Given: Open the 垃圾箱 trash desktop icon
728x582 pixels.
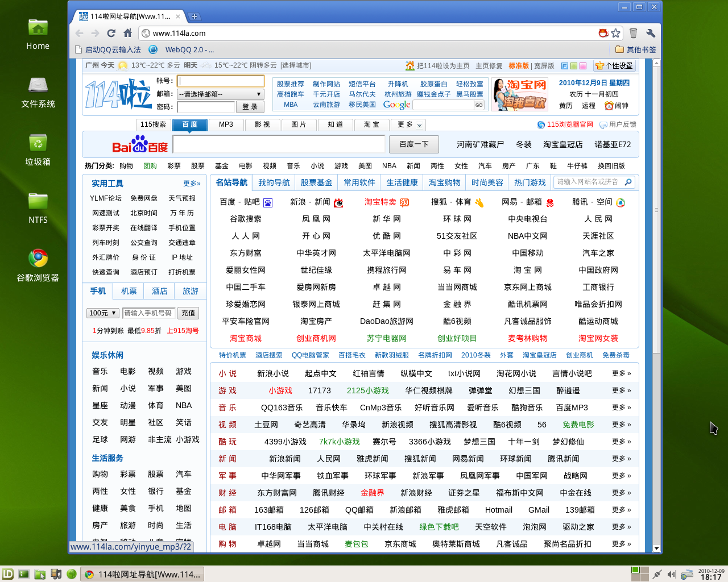Looking at the screenshot, I should pyautogui.click(x=38, y=150).
